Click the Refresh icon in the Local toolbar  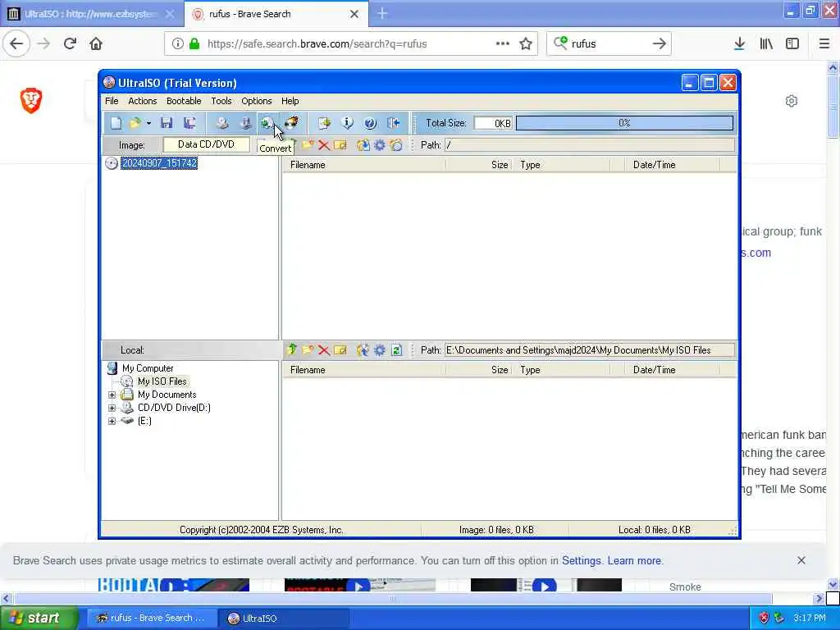(396, 349)
